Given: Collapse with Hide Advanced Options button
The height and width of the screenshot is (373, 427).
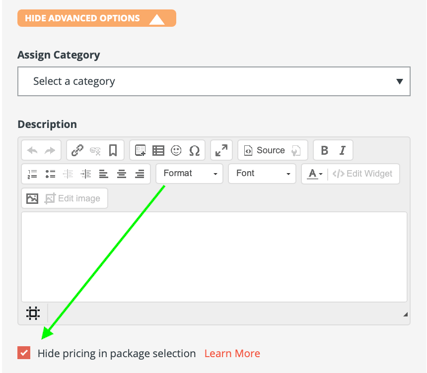Looking at the screenshot, I should (97, 18).
